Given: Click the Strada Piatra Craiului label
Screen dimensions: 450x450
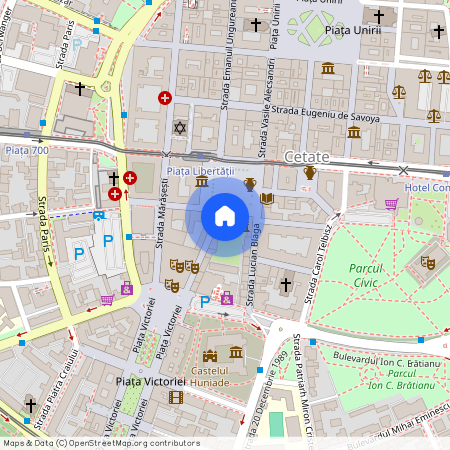Looking at the screenshot, I should [x=56, y=389].
